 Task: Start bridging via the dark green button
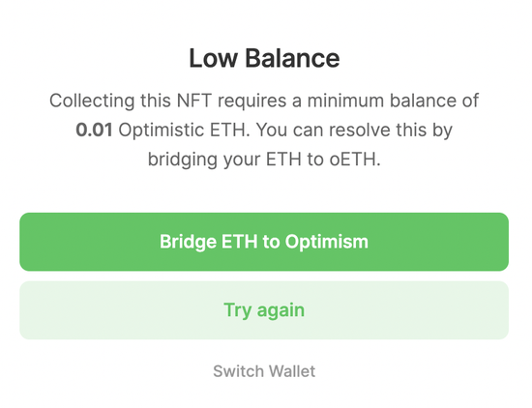(264, 242)
